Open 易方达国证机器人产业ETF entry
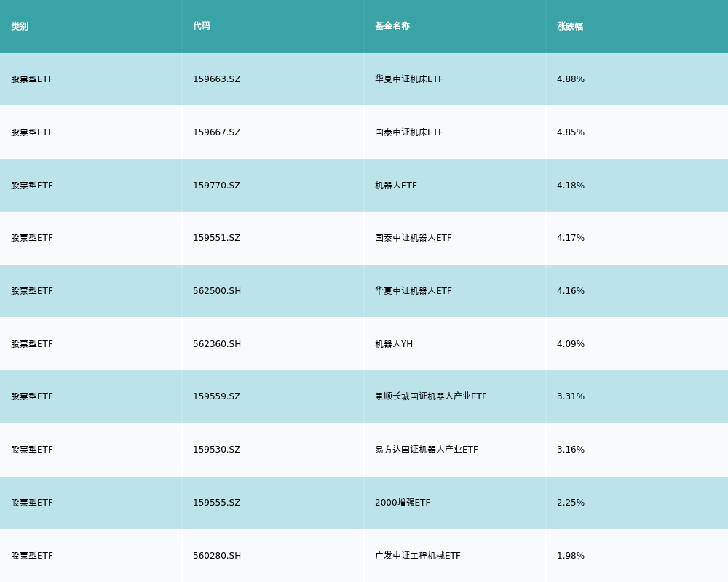The image size is (728, 582). click(426, 450)
